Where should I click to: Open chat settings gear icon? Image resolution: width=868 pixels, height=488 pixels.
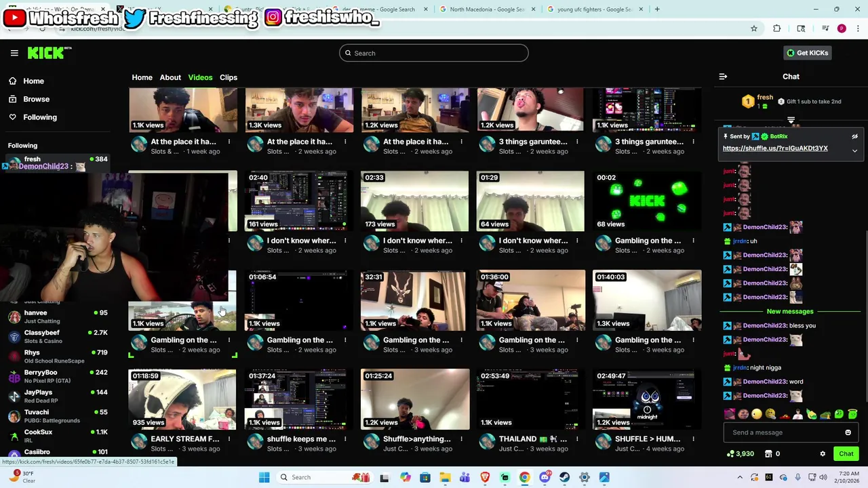pos(823,454)
